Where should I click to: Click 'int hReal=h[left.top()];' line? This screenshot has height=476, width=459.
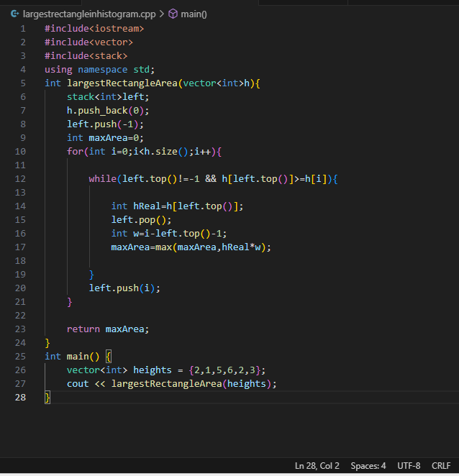pyautogui.click(x=177, y=206)
